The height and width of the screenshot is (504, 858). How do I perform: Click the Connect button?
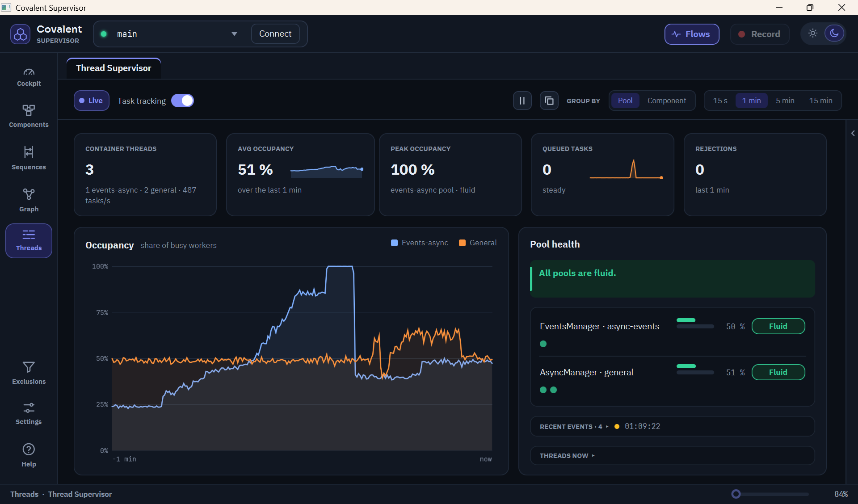[275, 34]
